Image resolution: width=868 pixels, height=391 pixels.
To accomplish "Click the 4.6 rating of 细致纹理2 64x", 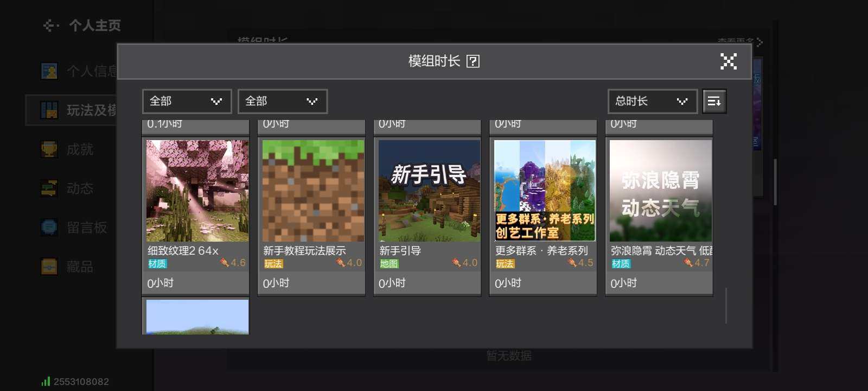I will coord(233,263).
